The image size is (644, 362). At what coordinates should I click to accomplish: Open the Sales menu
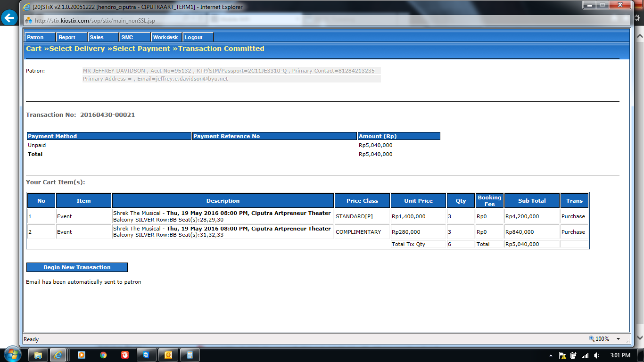coord(103,37)
